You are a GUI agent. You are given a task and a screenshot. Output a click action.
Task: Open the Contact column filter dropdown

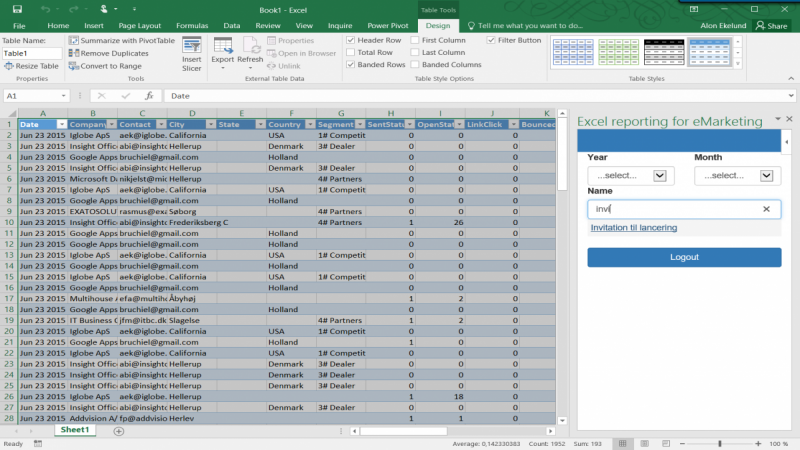coord(161,124)
